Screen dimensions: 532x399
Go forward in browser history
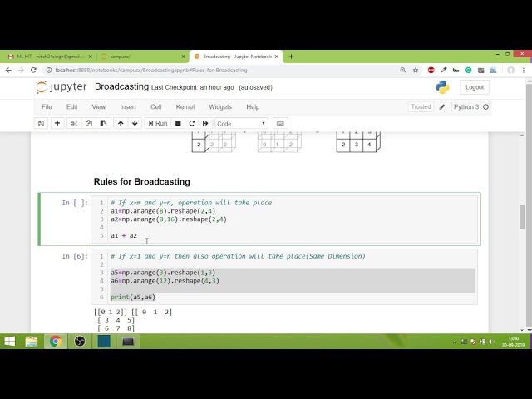point(21,70)
